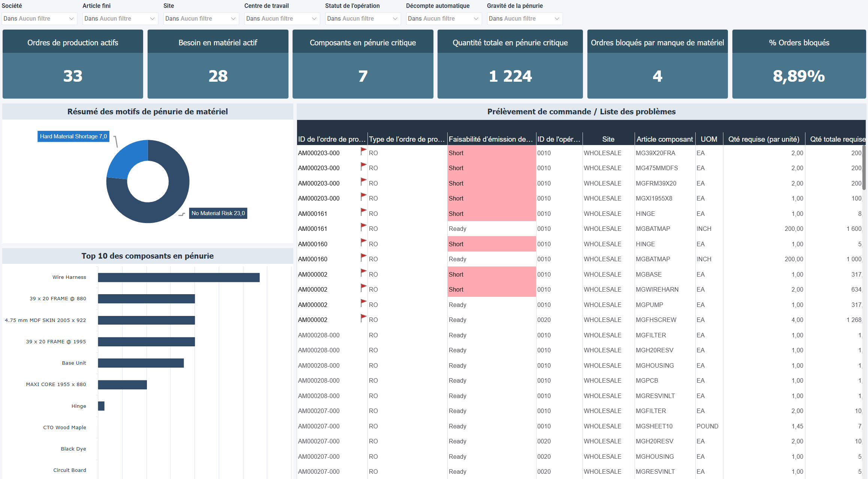Click red flag on AM000161 HINGE row
Screen dimensions: 868x479
[363, 212]
